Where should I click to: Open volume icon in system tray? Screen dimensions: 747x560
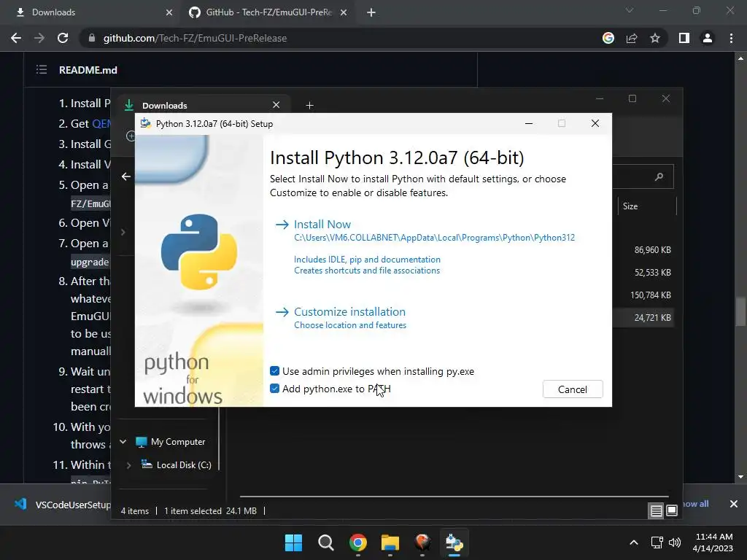(x=675, y=542)
